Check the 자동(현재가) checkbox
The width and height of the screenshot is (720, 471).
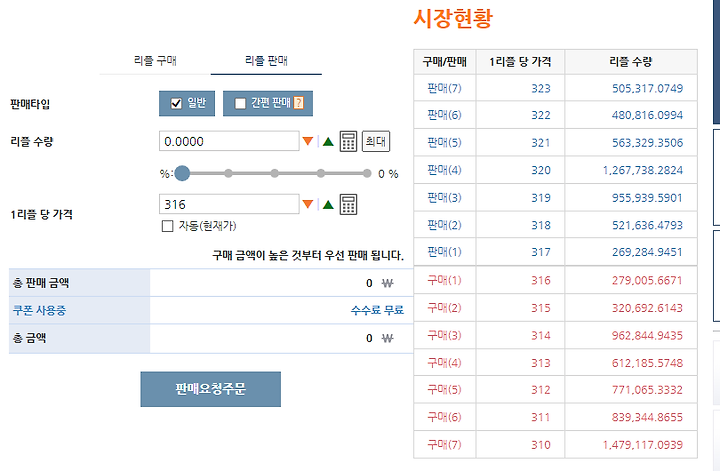click(168, 226)
